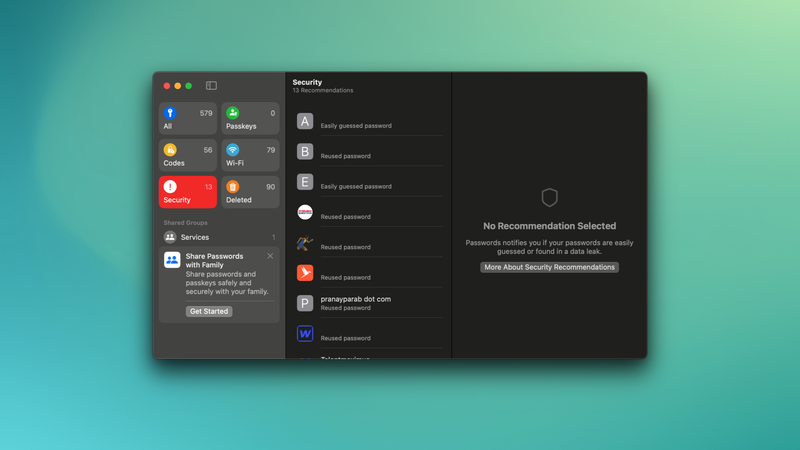Dismiss the Share Passwords with Family card
The height and width of the screenshot is (450, 800).
pyautogui.click(x=270, y=256)
